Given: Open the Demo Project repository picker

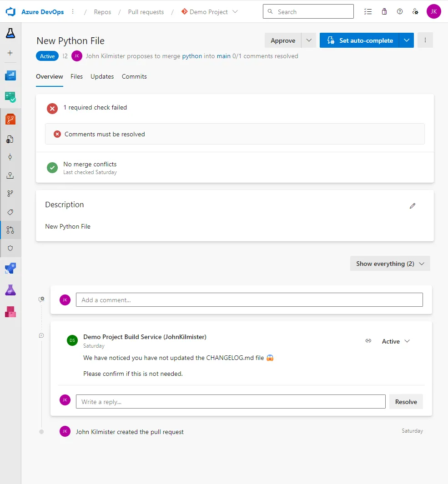Looking at the screenshot, I should tap(210, 12).
